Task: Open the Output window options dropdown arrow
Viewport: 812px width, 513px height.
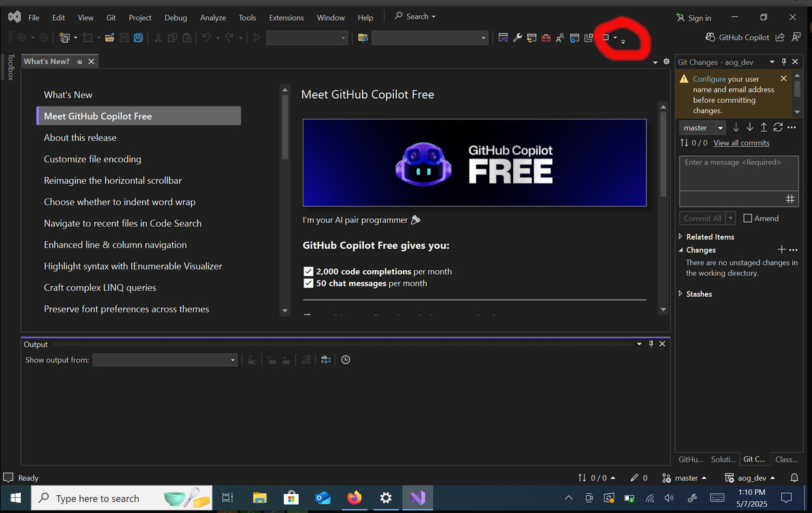Action: (639, 344)
